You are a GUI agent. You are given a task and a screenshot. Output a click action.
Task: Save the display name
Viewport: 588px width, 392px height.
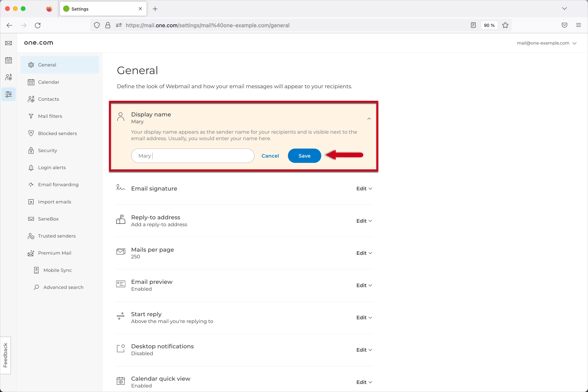coord(304,156)
